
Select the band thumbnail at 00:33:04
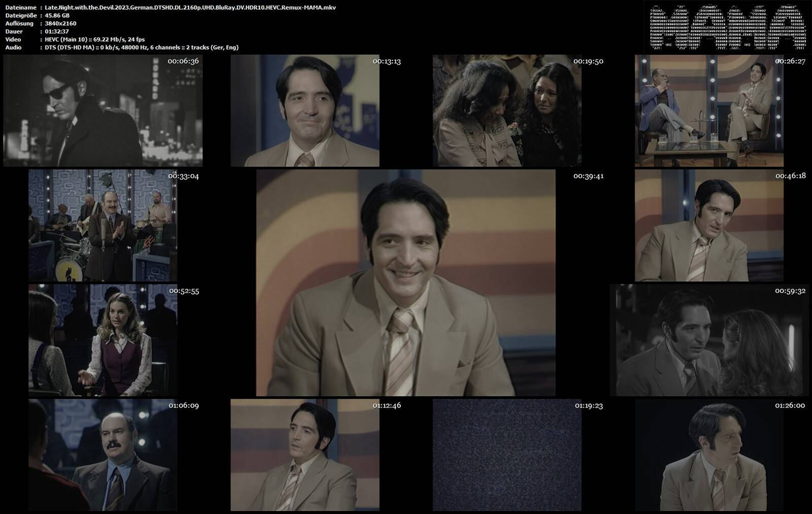click(103, 225)
